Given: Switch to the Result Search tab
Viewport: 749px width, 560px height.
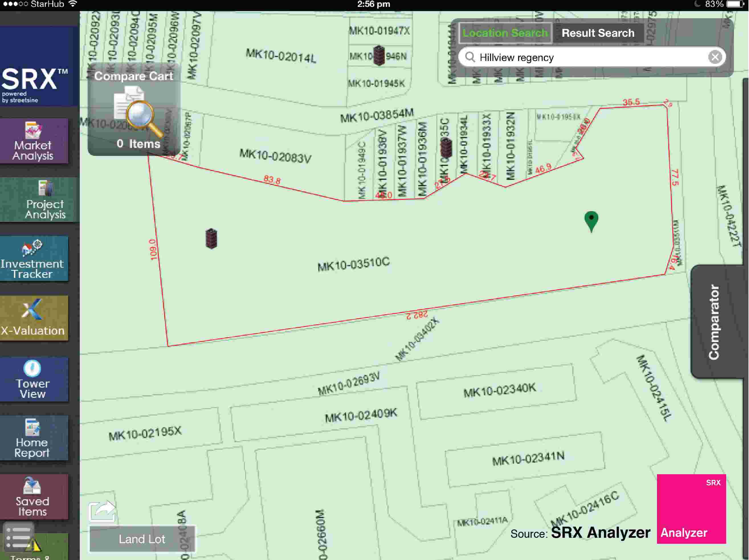Looking at the screenshot, I should [598, 33].
